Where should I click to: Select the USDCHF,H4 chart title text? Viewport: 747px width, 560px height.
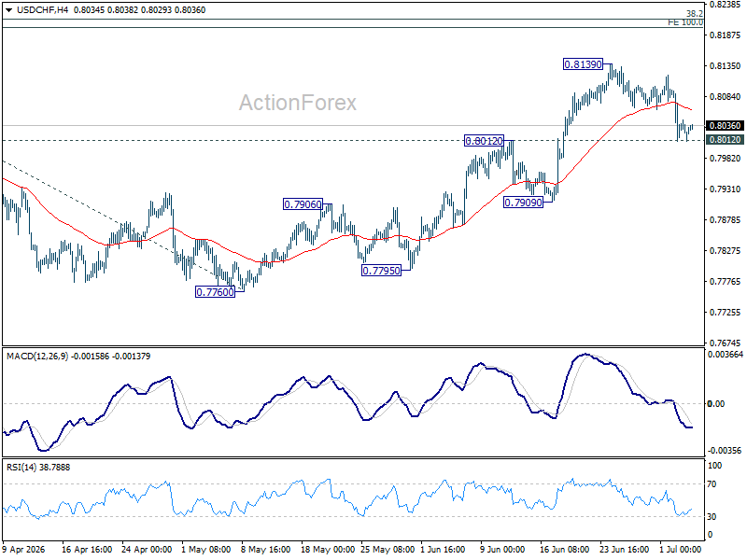pos(42,10)
